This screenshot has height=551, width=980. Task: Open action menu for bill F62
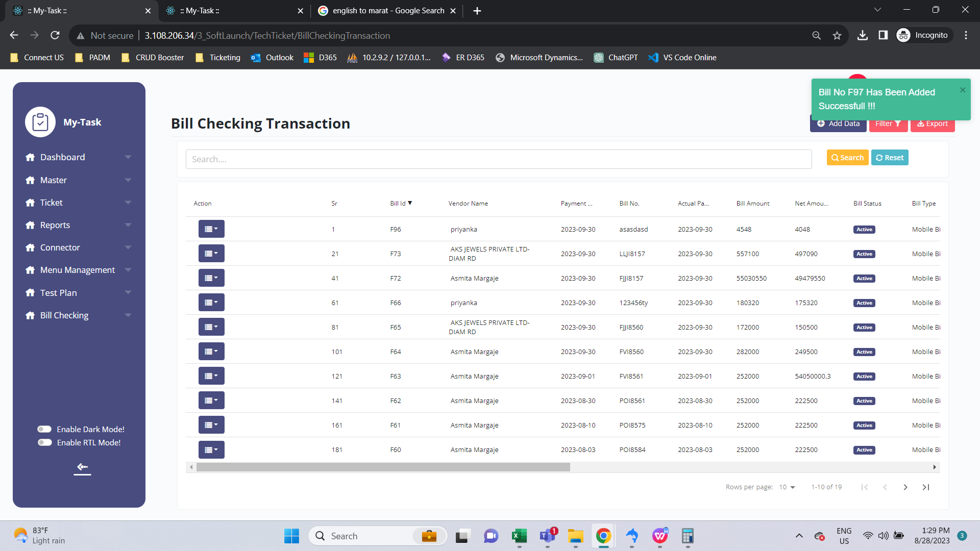pyautogui.click(x=211, y=400)
